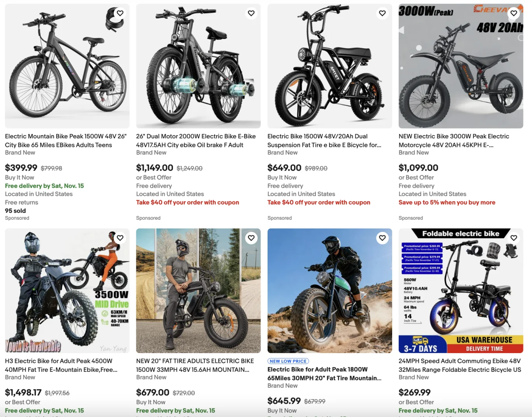Screen dimensions: 532x417
Task: Open Electric Mountain Bike Peak 1500W title
Action: tap(65, 141)
